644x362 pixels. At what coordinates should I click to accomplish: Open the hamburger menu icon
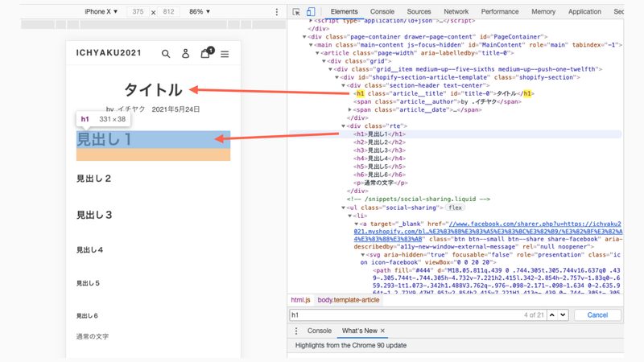(x=225, y=54)
